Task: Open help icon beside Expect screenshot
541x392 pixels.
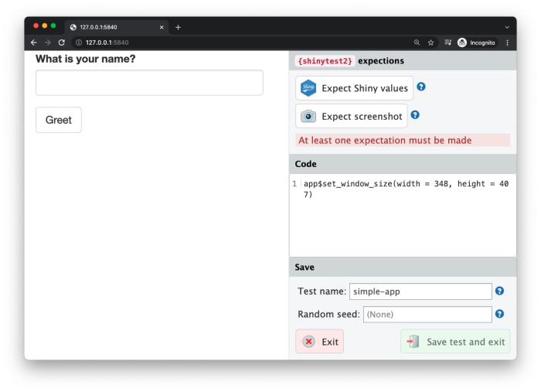Action: coord(415,115)
